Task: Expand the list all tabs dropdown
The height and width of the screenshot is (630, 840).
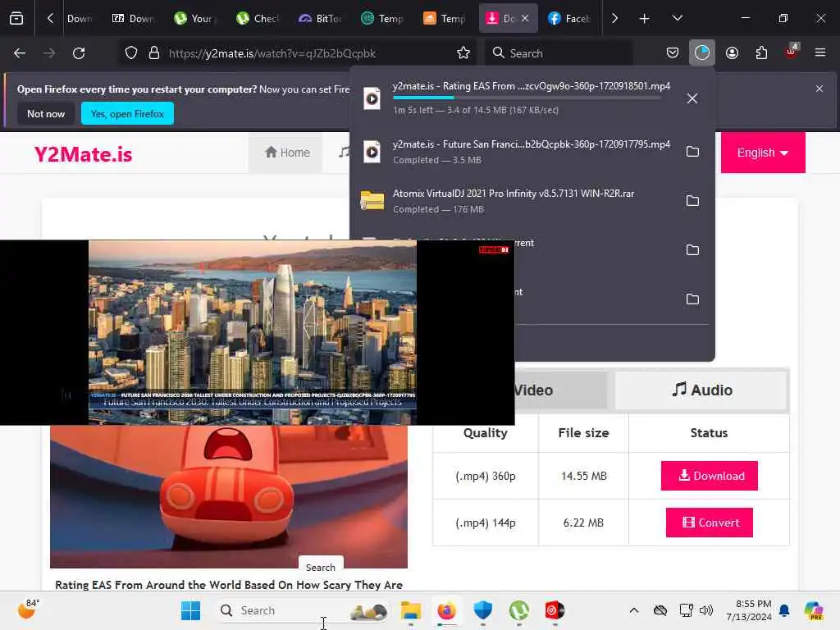Action: pyautogui.click(x=677, y=19)
